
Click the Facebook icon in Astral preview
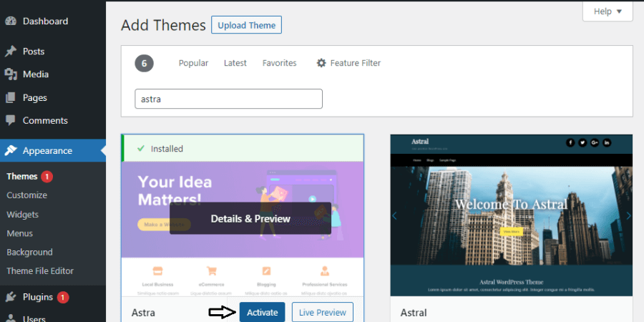[x=570, y=142]
